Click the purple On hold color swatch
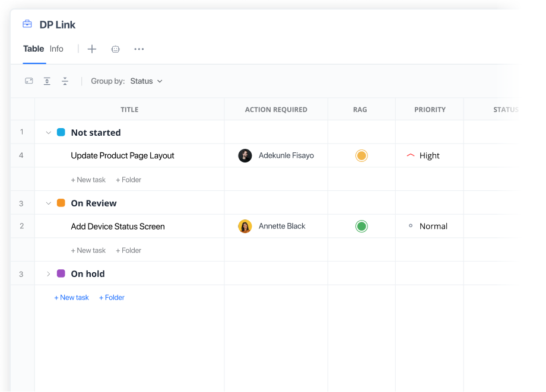The width and height of the screenshot is (546, 392). coord(61,274)
